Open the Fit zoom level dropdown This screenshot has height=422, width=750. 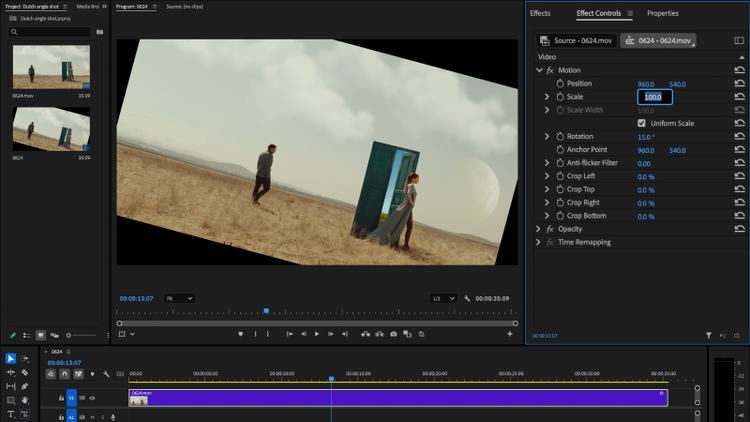pos(181,298)
